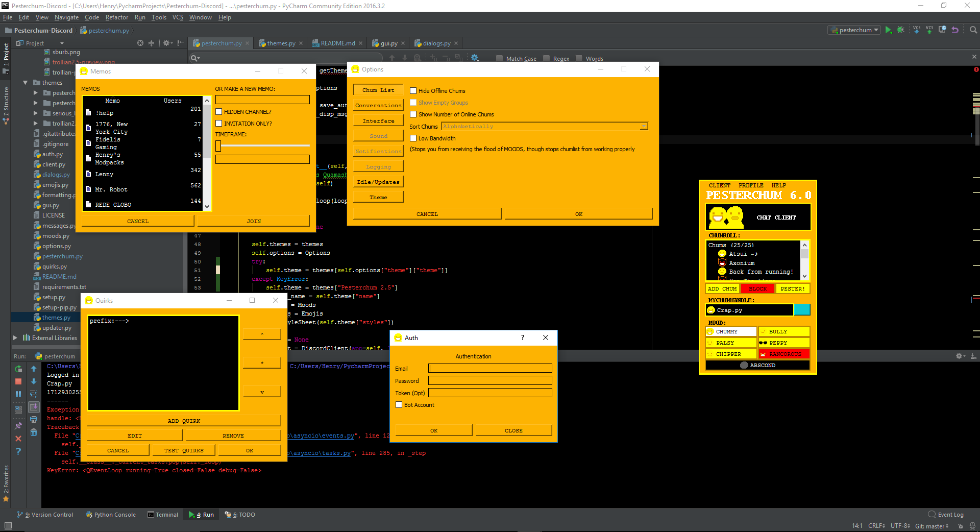Screen dimensions: 980x532
Task: Close Run tab with red X
Action: pos(18,439)
